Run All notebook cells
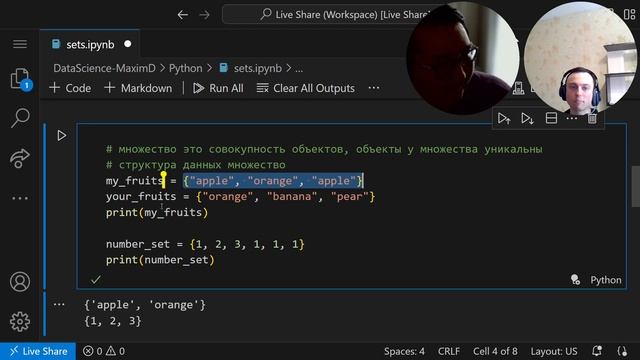The width and height of the screenshot is (640, 360). (x=218, y=88)
